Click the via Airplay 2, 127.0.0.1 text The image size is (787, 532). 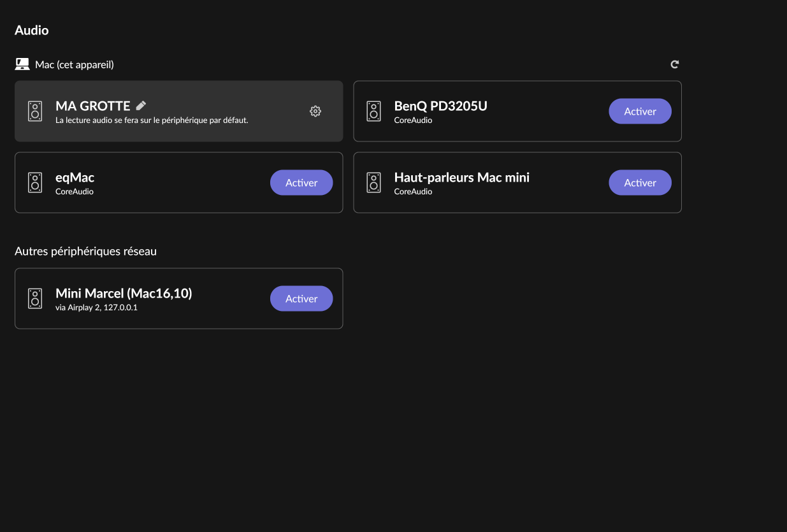pyautogui.click(x=97, y=308)
